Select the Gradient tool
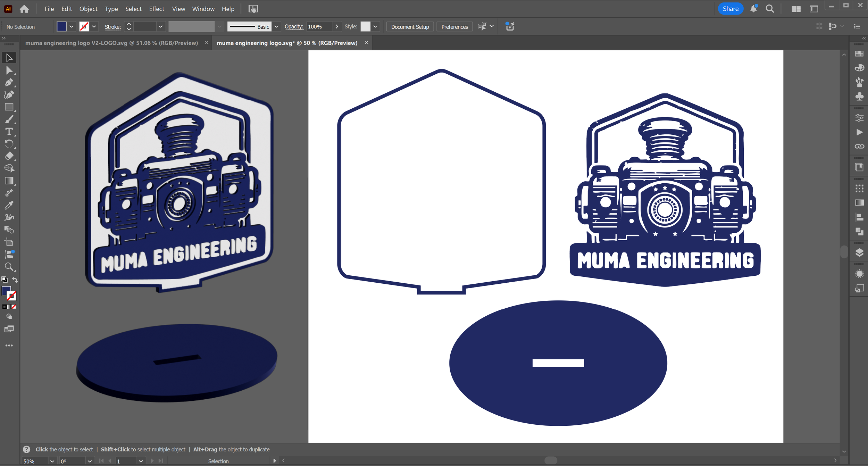 click(9, 181)
